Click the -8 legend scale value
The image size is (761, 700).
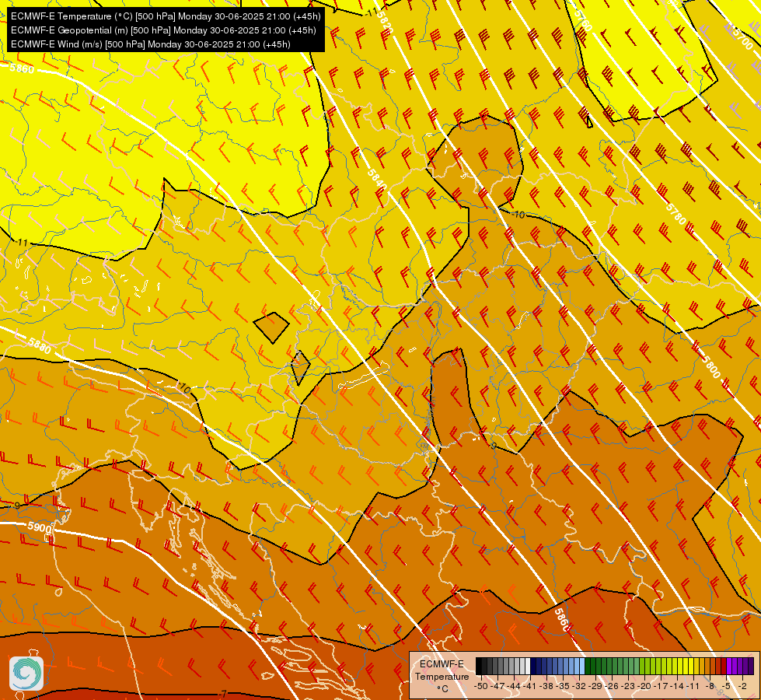pyautogui.click(x=710, y=686)
